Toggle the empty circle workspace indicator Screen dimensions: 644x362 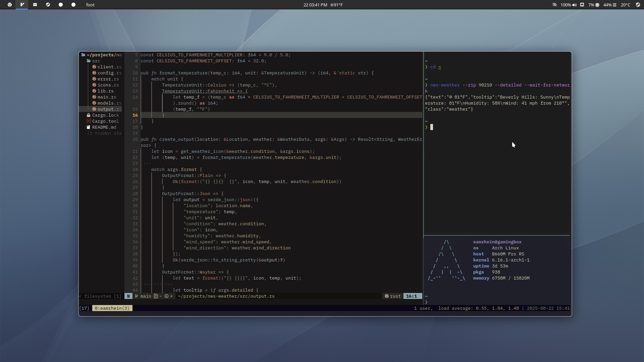[x=61, y=5]
